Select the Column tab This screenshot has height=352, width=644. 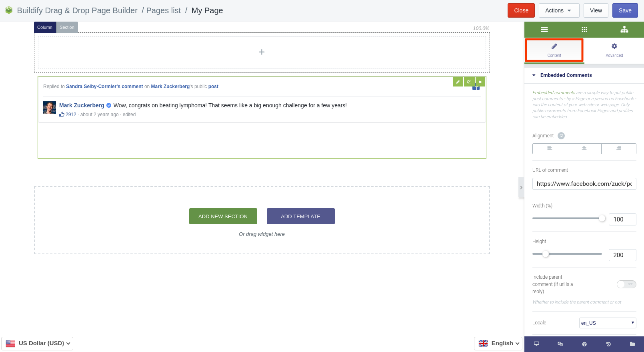point(45,27)
